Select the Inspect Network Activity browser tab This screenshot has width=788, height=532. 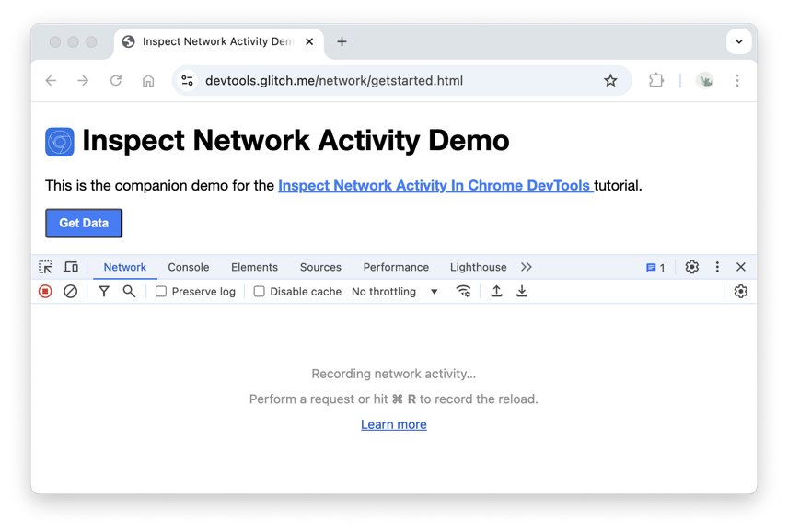click(219, 43)
